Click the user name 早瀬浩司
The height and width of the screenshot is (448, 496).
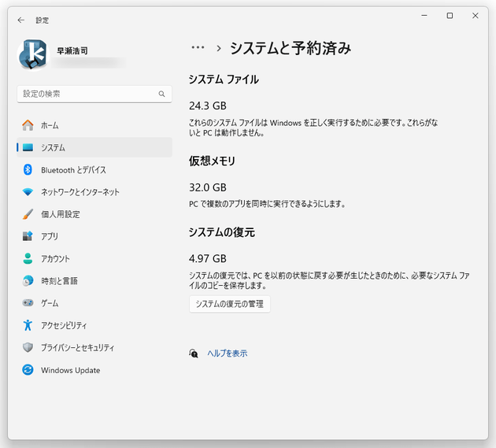72,51
